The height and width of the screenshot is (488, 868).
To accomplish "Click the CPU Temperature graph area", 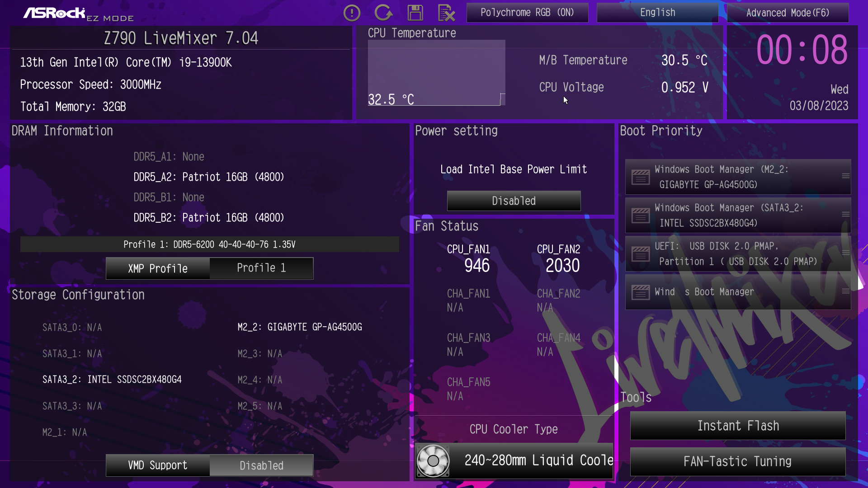I will click(x=436, y=72).
